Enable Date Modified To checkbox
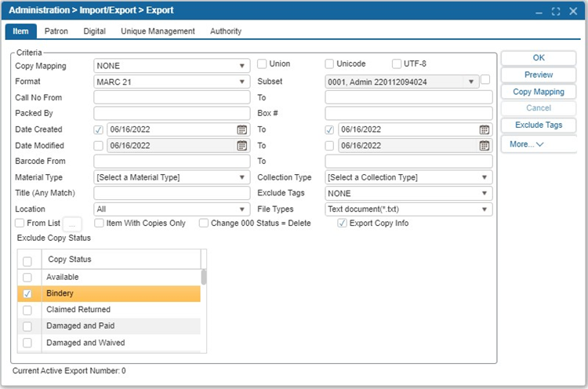588x389 pixels. (x=329, y=146)
